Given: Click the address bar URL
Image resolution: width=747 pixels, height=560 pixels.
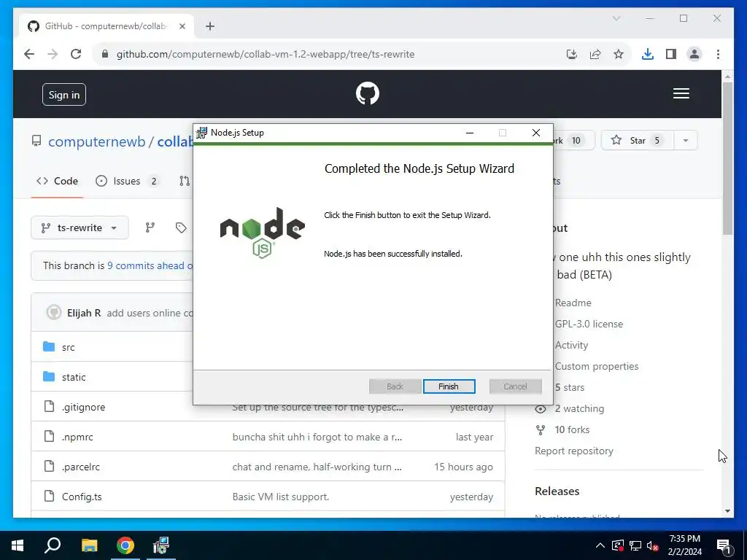Looking at the screenshot, I should pyautogui.click(x=266, y=54).
